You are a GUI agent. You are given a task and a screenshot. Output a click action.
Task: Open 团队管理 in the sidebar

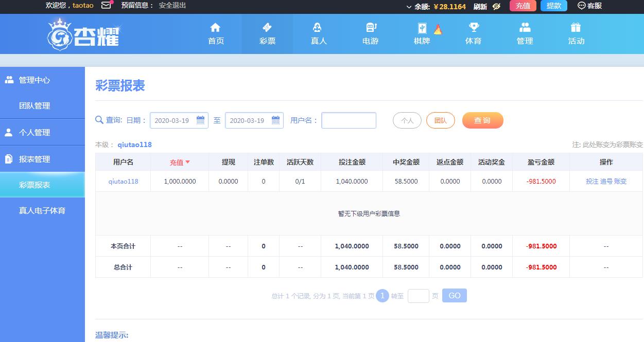34,106
